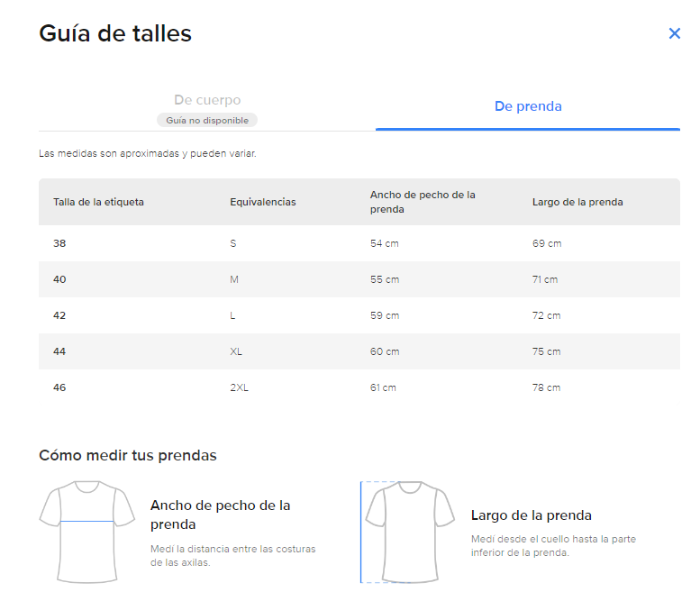
Task: Select the size 46 row label
Action: tap(59, 387)
